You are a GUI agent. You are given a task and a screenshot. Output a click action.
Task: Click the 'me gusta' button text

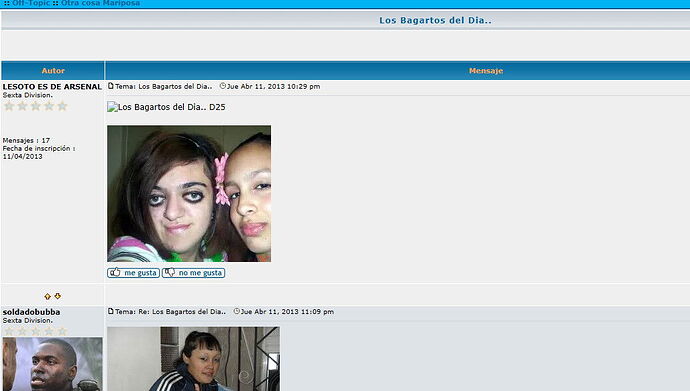(x=140, y=273)
